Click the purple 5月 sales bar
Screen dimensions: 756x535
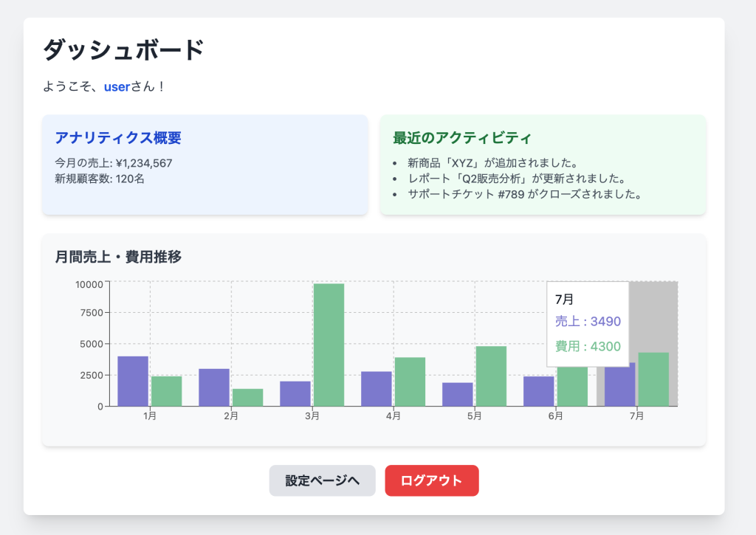click(458, 394)
